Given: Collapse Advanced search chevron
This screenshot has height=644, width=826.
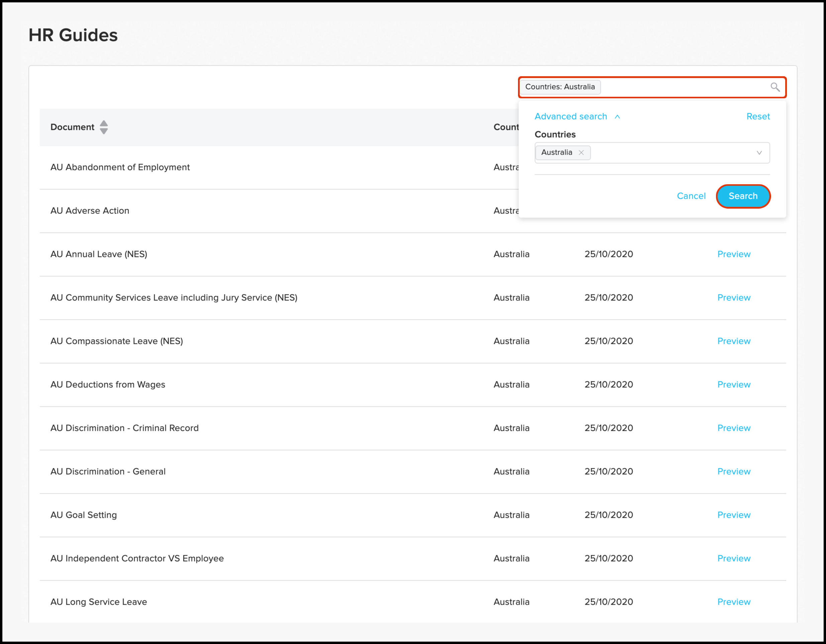Looking at the screenshot, I should [617, 117].
